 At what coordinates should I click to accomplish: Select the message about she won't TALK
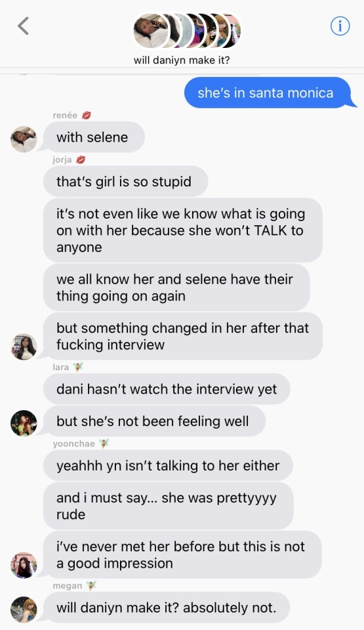tap(183, 230)
